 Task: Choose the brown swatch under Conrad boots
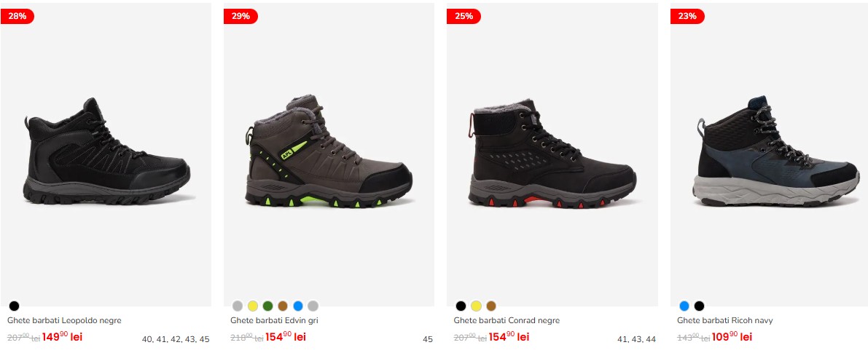[491, 306]
